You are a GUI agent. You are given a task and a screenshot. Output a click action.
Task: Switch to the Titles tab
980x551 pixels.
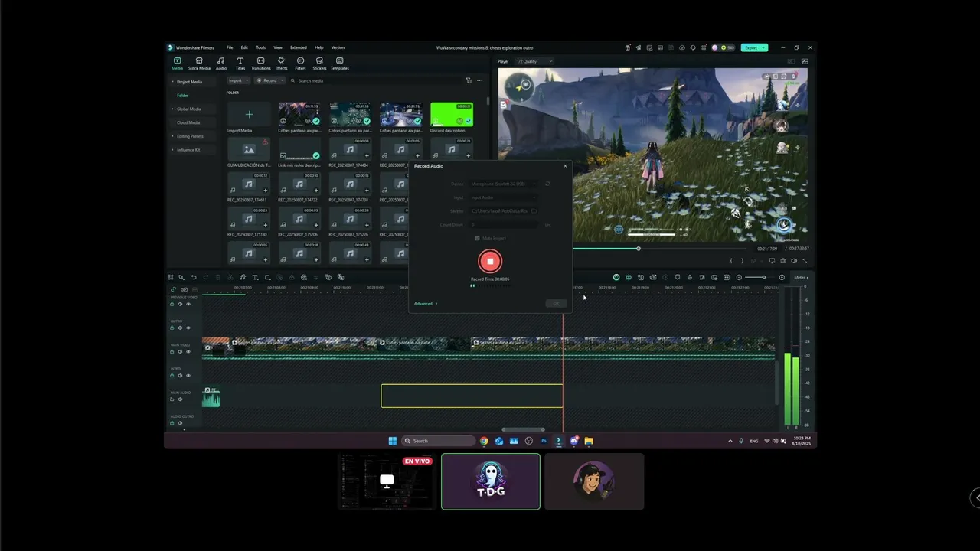pyautogui.click(x=240, y=64)
